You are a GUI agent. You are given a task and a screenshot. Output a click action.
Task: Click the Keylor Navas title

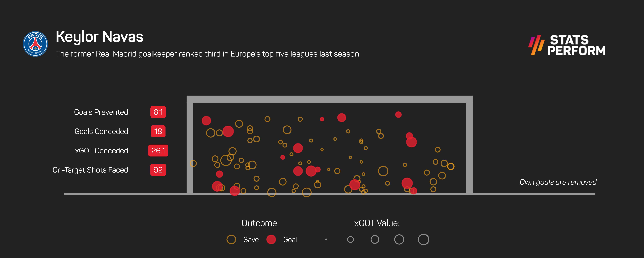coord(100,37)
